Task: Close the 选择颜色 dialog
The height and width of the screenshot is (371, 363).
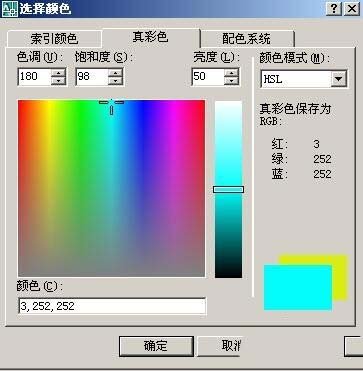Action: click(351, 9)
